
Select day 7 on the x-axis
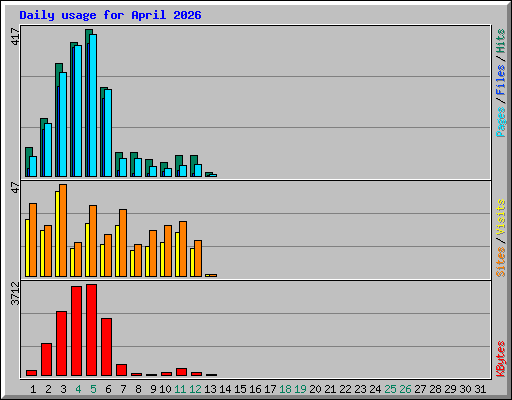tap(123, 389)
